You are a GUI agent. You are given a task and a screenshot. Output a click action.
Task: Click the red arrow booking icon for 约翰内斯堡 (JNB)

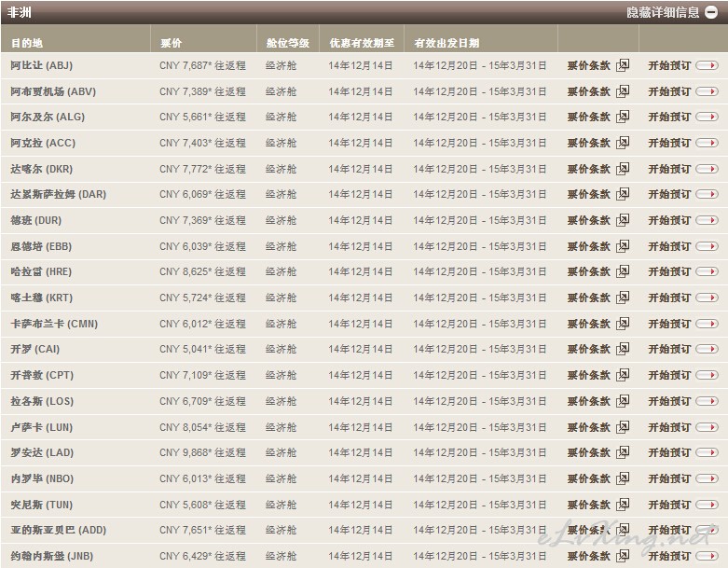[x=707, y=556]
